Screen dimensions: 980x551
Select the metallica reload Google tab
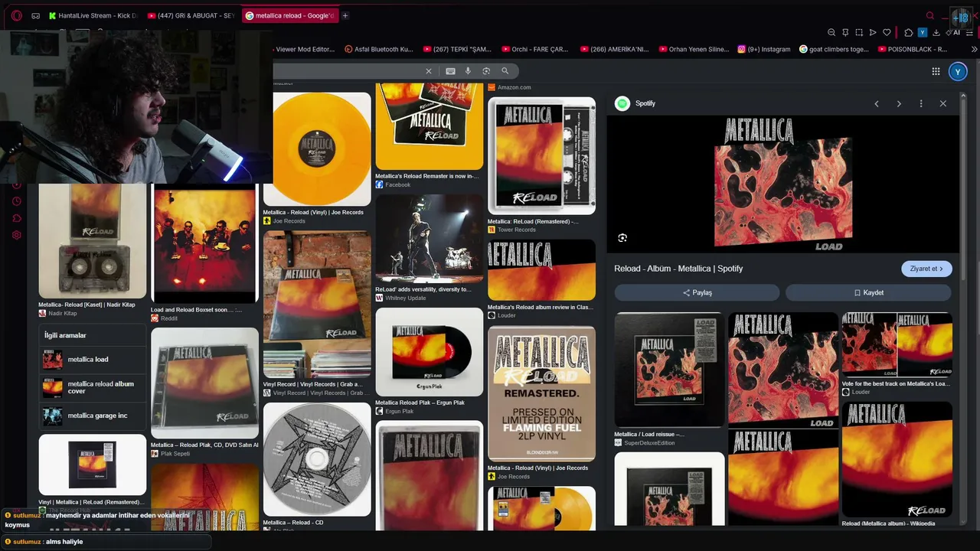(x=290, y=15)
